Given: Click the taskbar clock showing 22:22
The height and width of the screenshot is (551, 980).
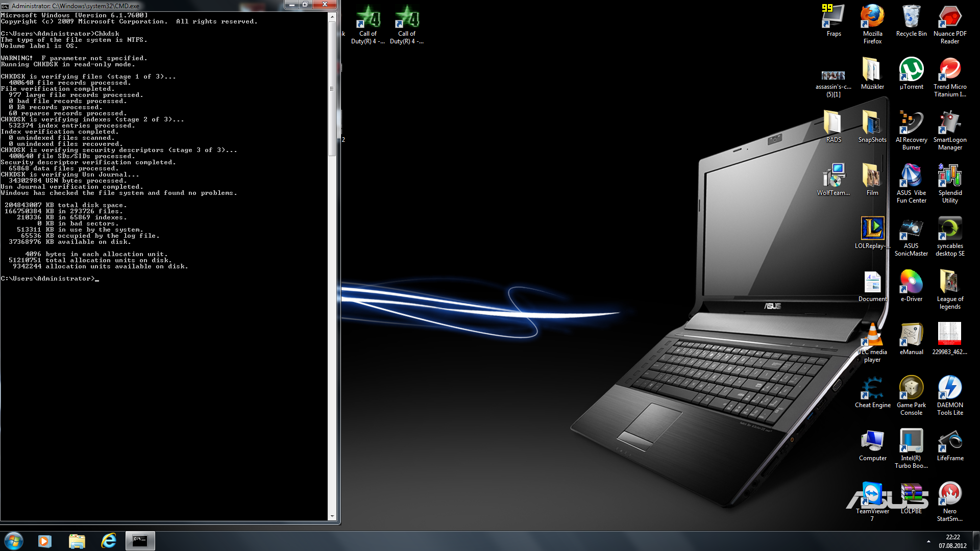Looking at the screenshot, I should [952, 541].
